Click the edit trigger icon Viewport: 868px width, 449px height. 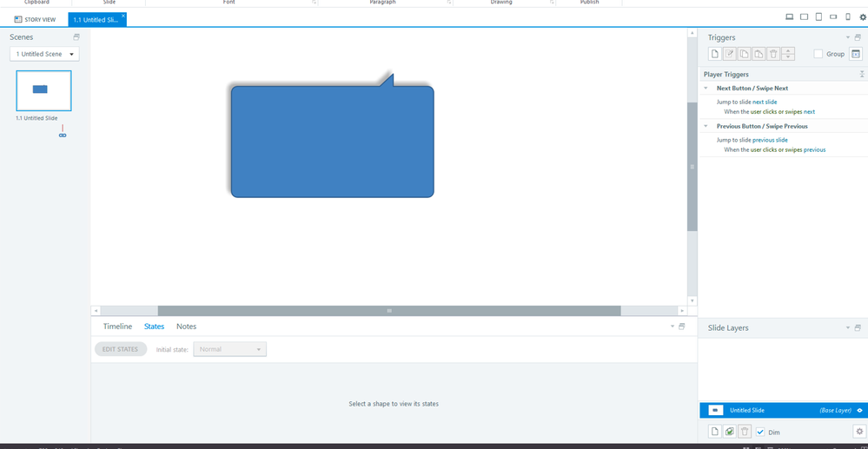point(730,54)
